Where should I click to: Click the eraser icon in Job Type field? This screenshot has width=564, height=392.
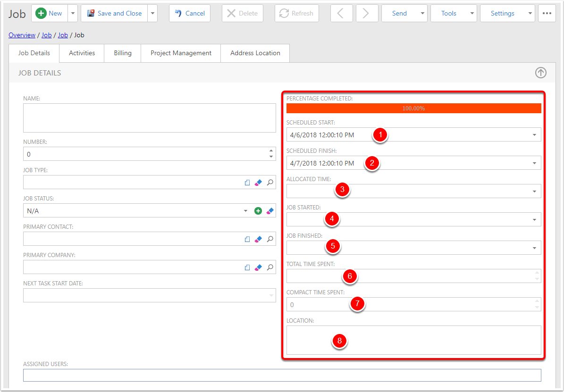click(258, 183)
